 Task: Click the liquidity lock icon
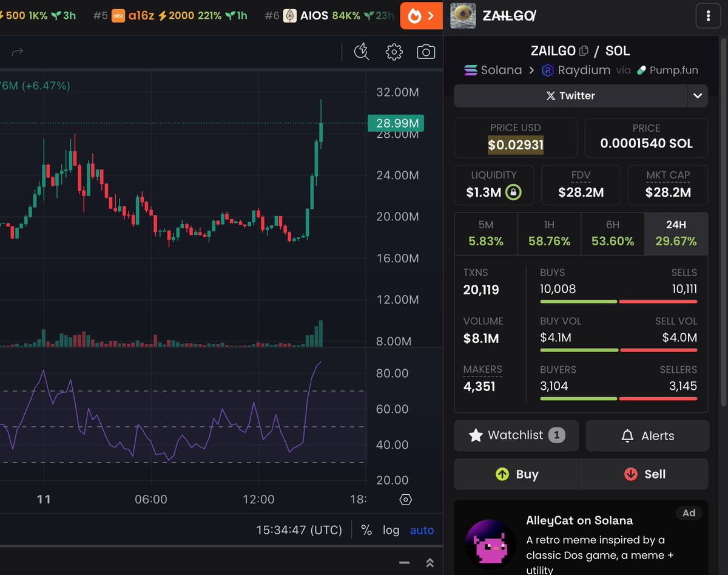513,192
